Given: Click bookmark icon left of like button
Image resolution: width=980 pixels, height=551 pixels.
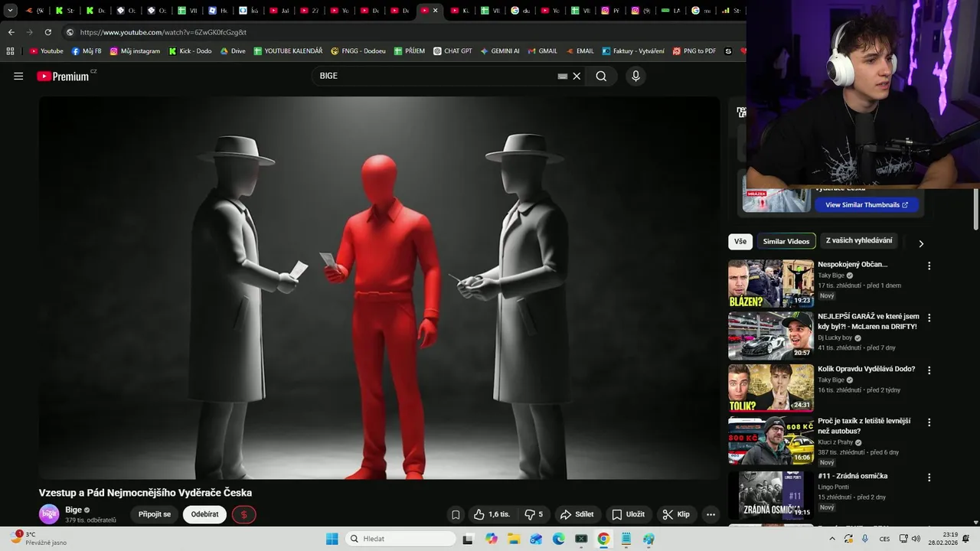Looking at the screenshot, I should (456, 514).
